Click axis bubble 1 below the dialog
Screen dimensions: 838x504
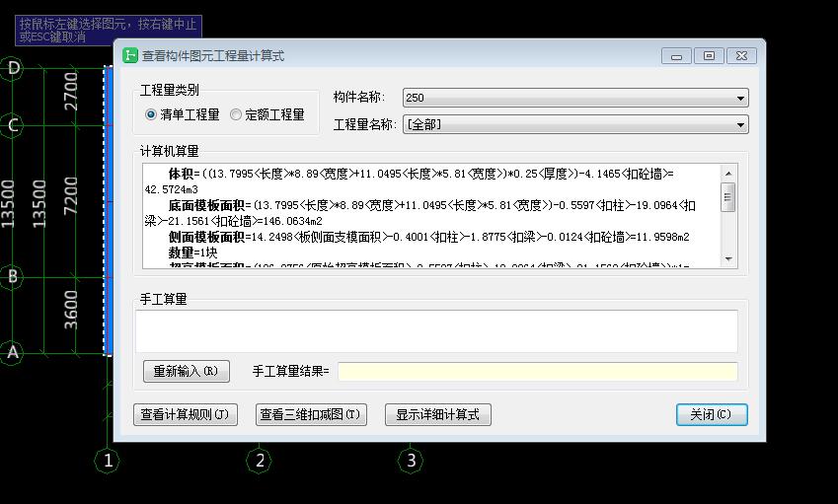[x=108, y=461]
